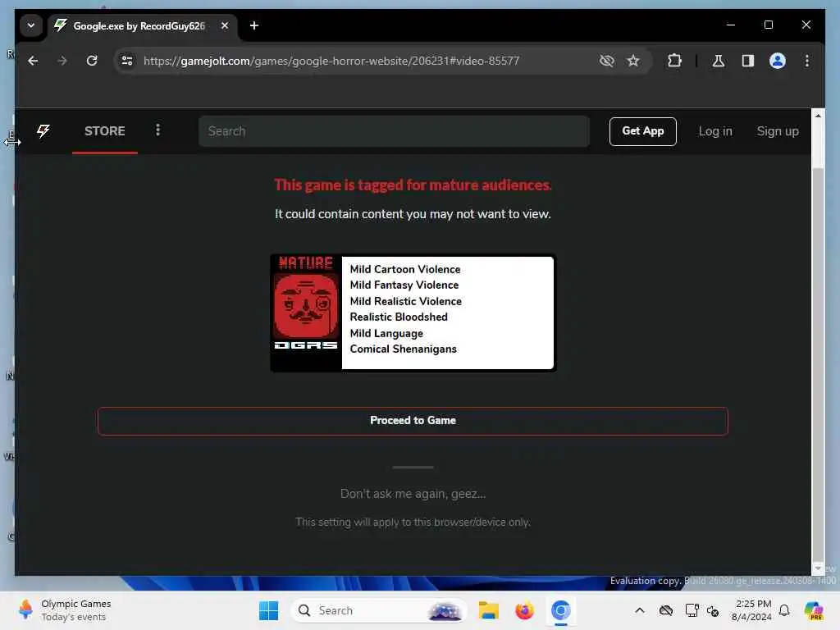Screen dimensions: 840x630
Task: Expand the tab search dropdown arrow
Action: (x=31, y=25)
